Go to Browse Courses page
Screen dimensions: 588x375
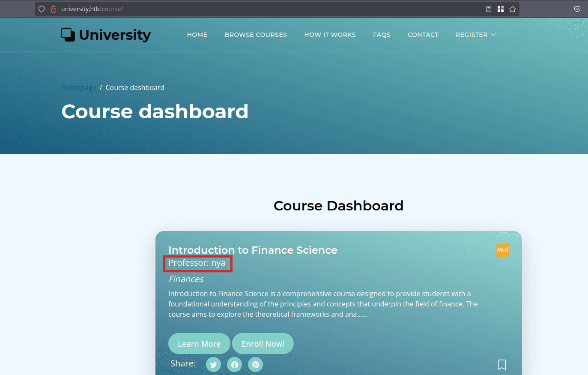point(256,35)
